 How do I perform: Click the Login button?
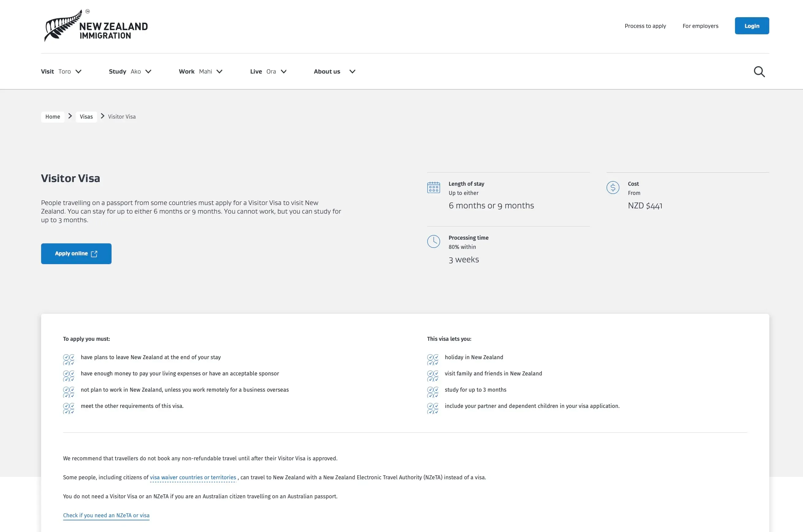pos(752,25)
